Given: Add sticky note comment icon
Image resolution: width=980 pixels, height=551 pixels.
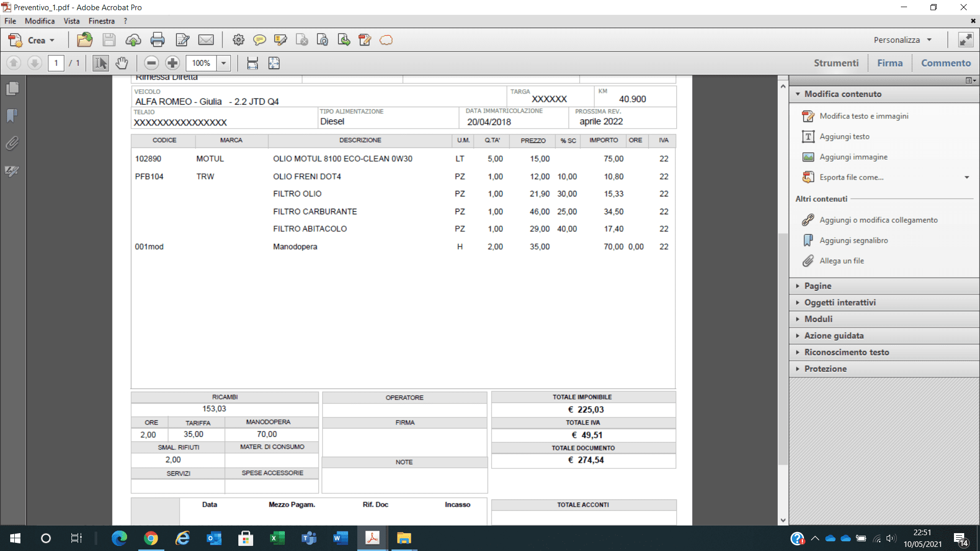Looking at the screenshot, I should coord(260,40).
